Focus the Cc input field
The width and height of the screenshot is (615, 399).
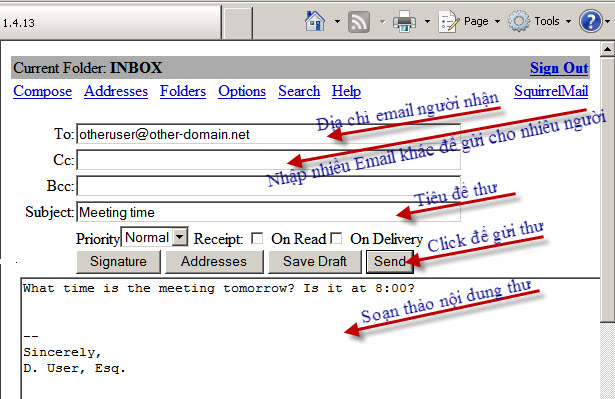click(268, 160)
